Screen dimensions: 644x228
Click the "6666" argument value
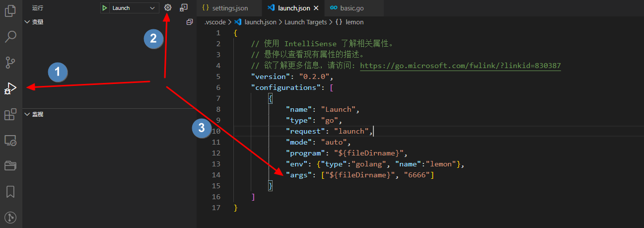pyautogui.click(x=417, y=175)
